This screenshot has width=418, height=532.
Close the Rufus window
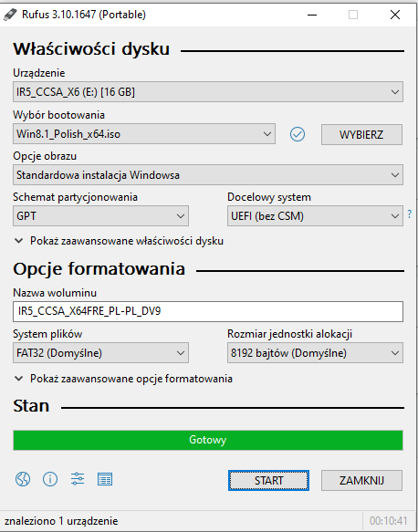click(395, 15)
